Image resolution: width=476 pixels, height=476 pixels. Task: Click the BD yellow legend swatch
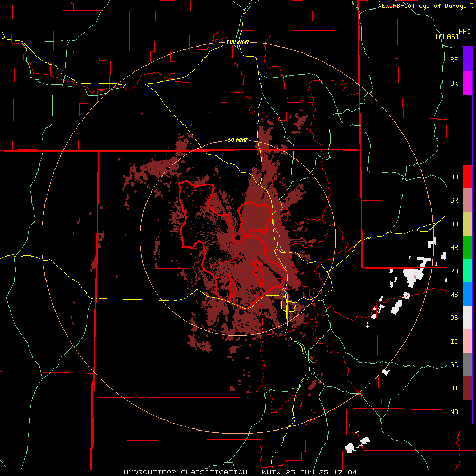pos(467,224)
